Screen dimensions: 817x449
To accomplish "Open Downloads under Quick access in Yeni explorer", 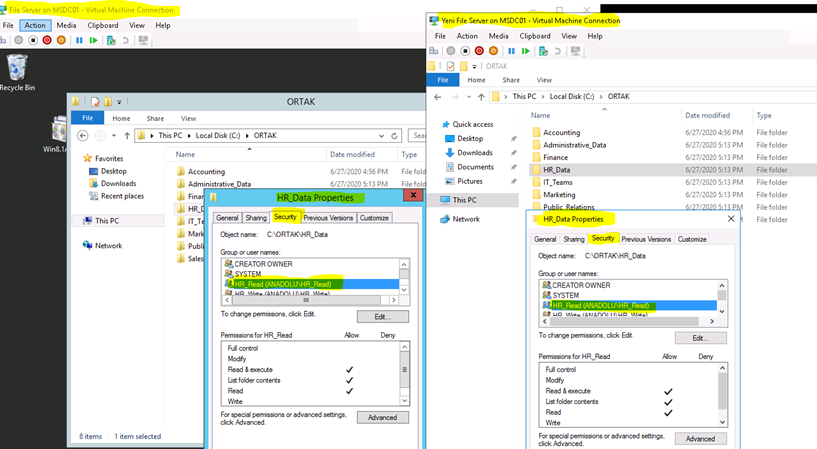I will tap(475, 153).
